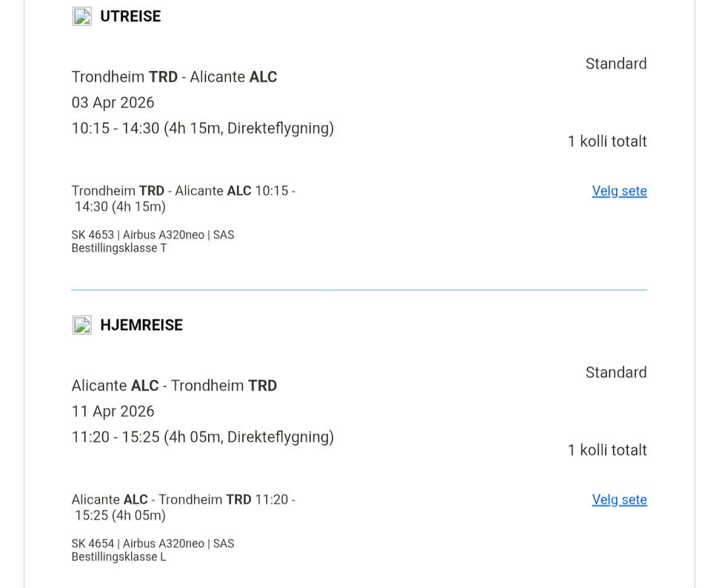Click the HJEMREISE section heading
The width and height of the screenshot is (711, 588).
141,325
